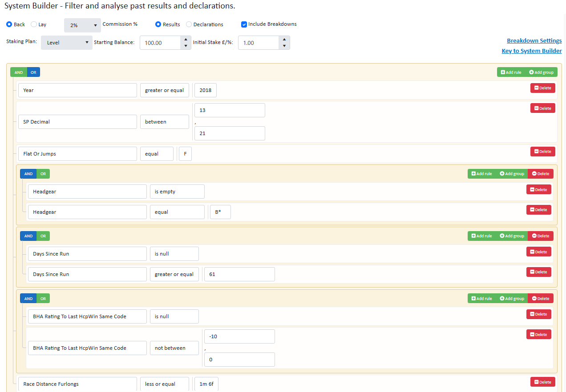Screen dimensions: 566x392
Task: Delete the SP Decimal rule
Action: tap(542, 108)
